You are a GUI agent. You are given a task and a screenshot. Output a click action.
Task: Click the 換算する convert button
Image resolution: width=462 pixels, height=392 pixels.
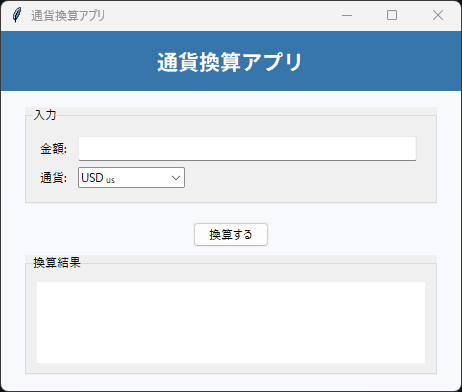[231, 235]
